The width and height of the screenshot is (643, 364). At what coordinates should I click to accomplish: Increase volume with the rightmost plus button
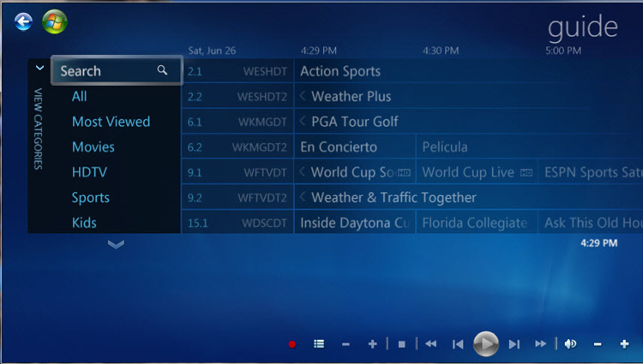624,344
